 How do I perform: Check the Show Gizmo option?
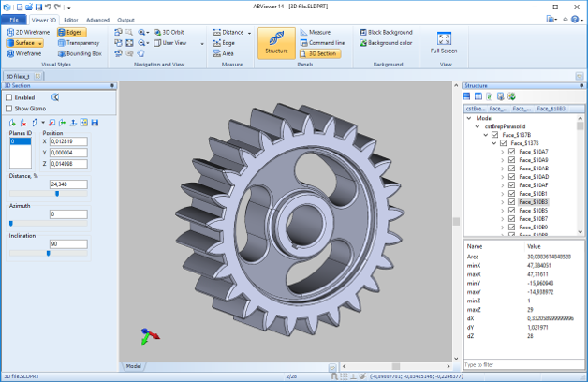[x=9, y=108]
